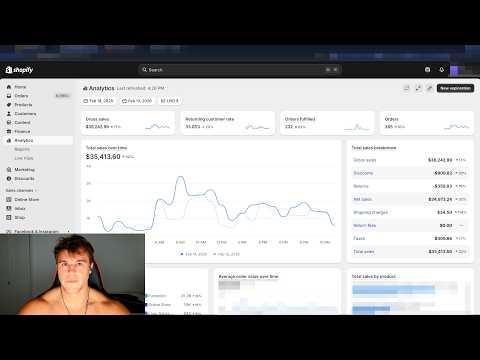Click the Total sales over time title
This screenshot has width=480, height=360.
pyautogui.click(x=106, y=148)
